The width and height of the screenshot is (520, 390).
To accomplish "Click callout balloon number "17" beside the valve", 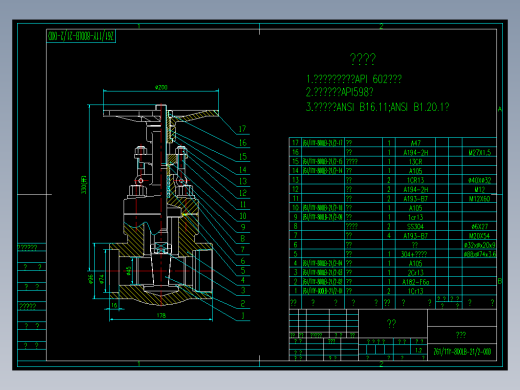I will click(x=242, y=129).
